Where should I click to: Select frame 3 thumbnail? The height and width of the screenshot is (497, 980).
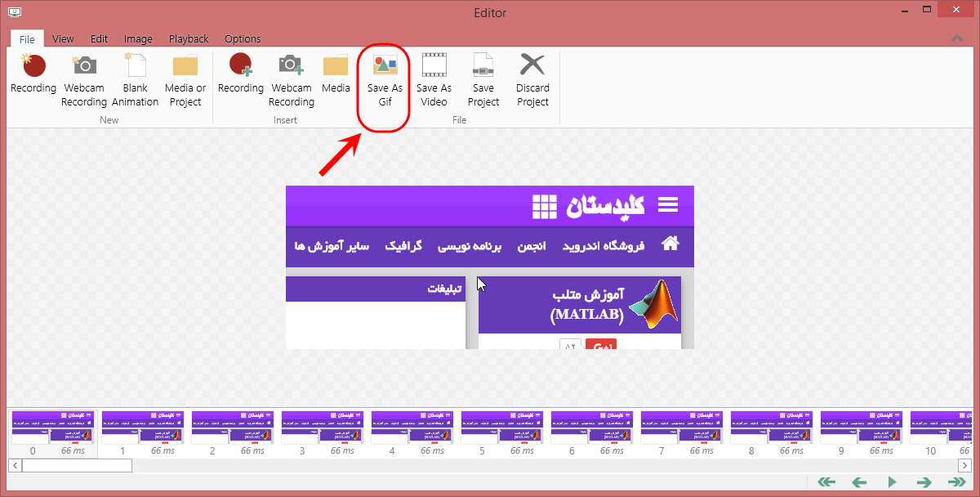(323, 433)
